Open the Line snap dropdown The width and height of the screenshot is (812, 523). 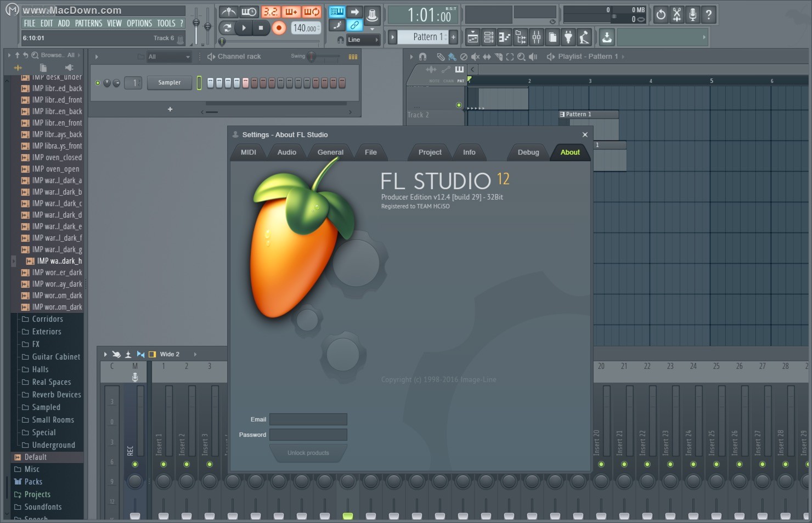(x=363, y=39)
